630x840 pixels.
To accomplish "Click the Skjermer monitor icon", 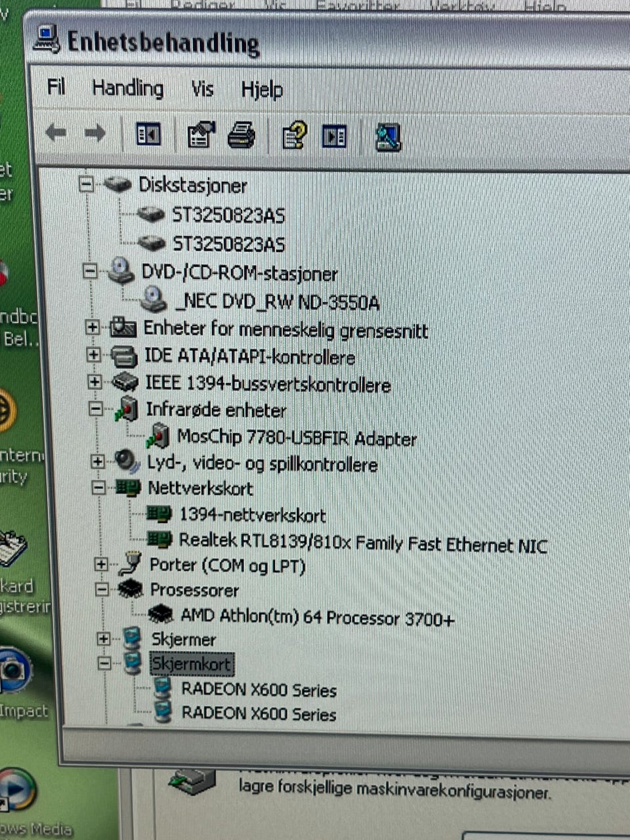I will coord(132,637).
